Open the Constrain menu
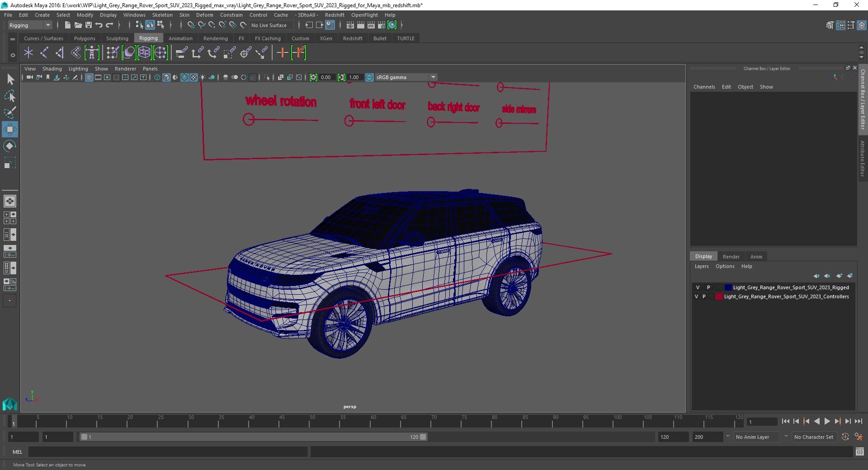 click(231, 15)
